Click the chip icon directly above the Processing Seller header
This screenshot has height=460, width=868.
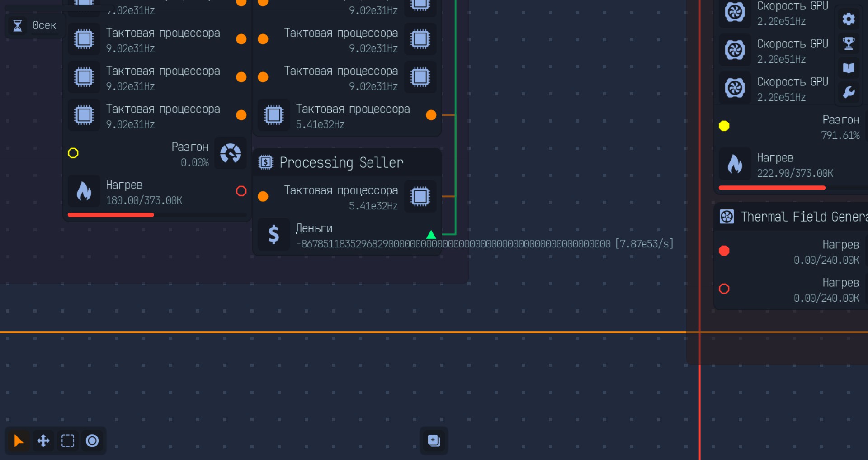point(274,115)
